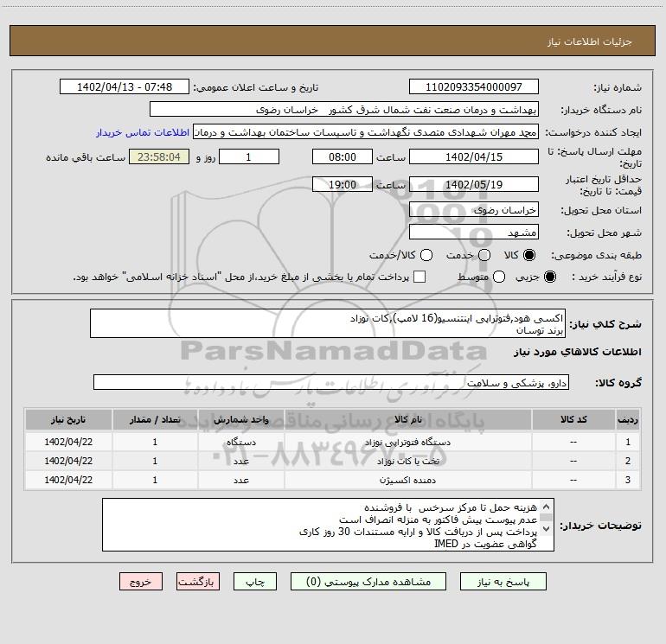Click the کد کالا column header

(573, 419)
